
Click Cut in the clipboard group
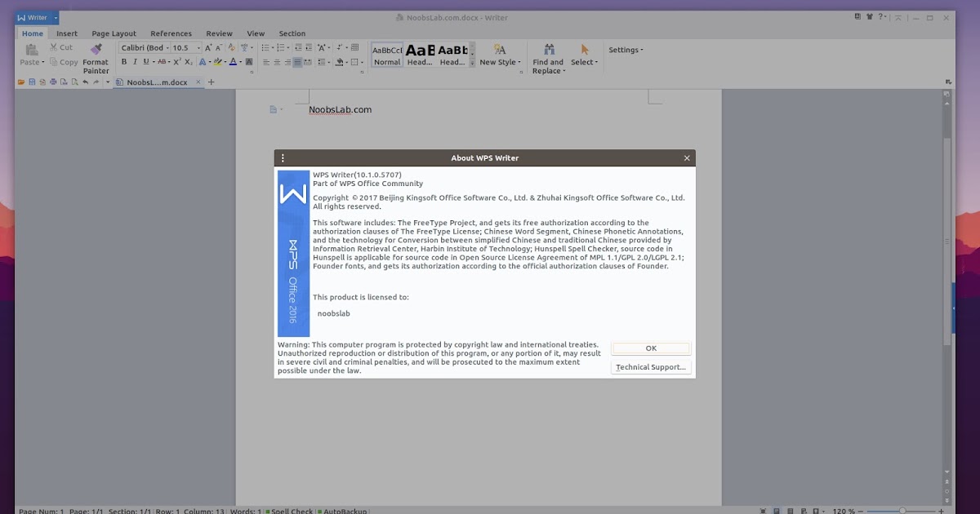pyautogui.click(x=60, y=47)
